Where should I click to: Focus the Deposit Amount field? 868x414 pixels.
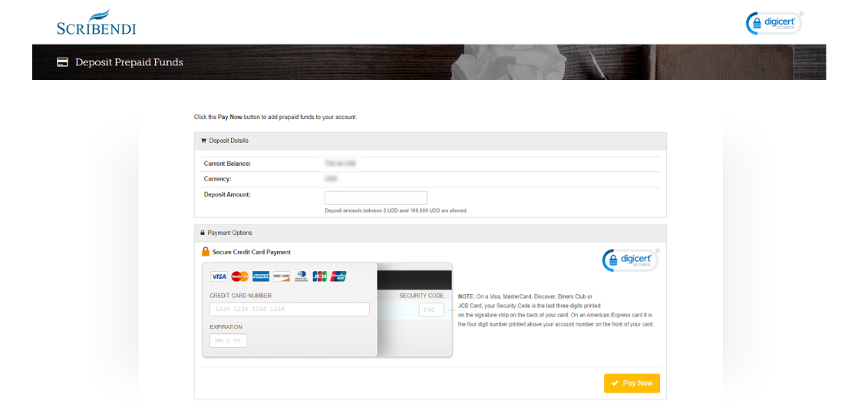(x=376, y=198)
